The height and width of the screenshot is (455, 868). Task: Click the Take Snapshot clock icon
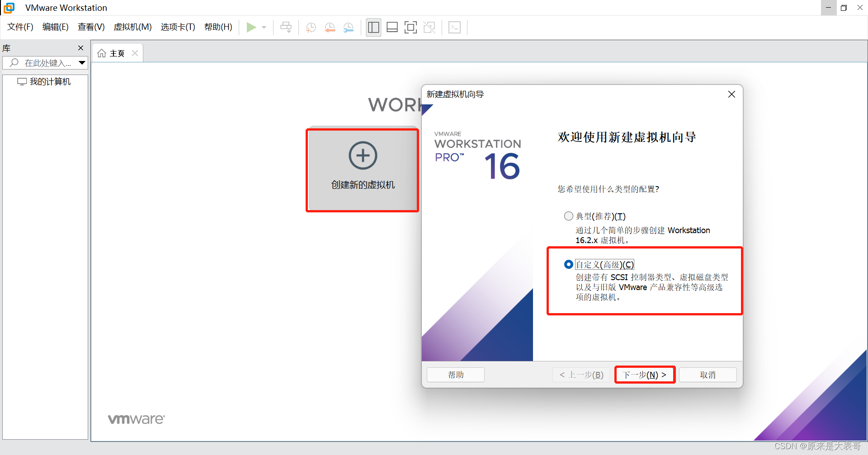(x=311, y=28)
